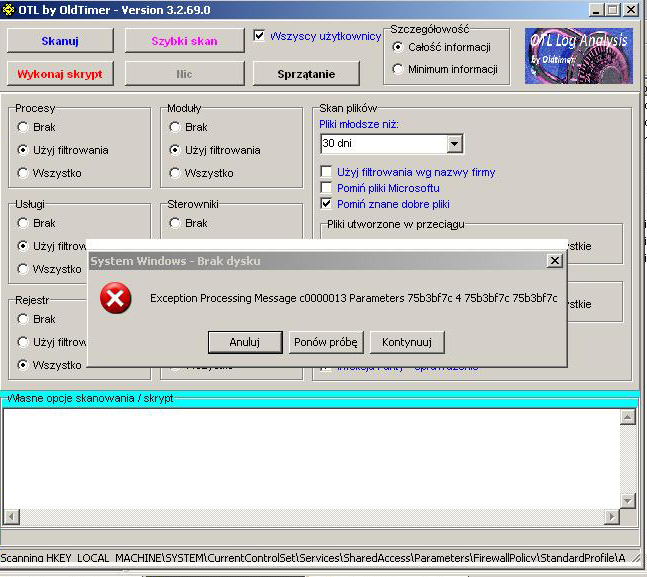This screenshot has width=647, height=577.
Task: Open the OTL Log Analysis banner
Action: pyautogui.click(x=579, y=56)
